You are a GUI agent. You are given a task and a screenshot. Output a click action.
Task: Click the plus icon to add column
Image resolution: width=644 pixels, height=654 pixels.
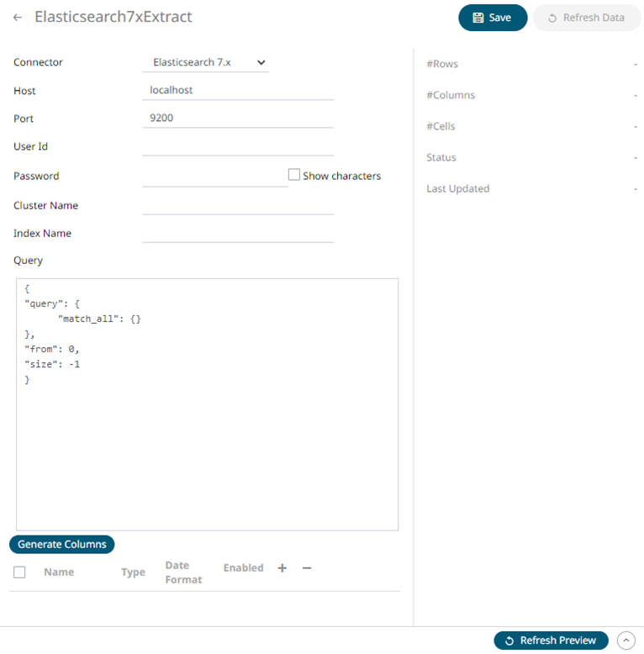[282, 568]
